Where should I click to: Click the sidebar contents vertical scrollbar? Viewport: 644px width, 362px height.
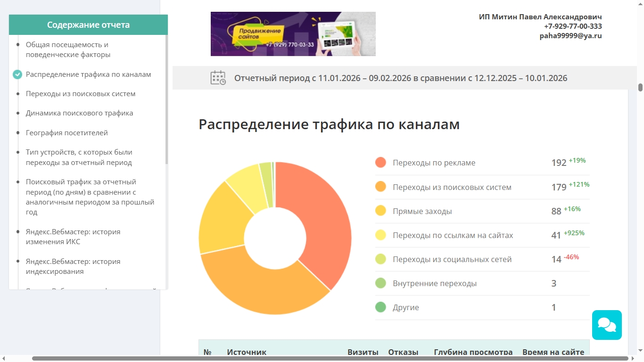(x=167, y=99)
